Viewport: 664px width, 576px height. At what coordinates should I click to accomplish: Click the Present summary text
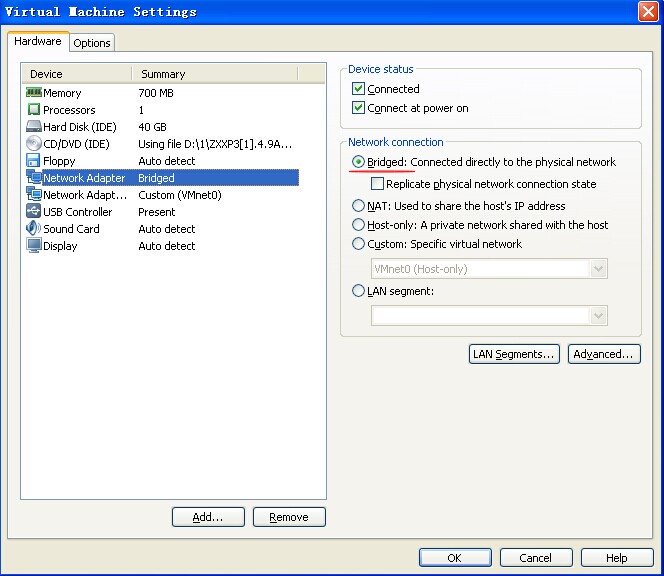point(157,211)
